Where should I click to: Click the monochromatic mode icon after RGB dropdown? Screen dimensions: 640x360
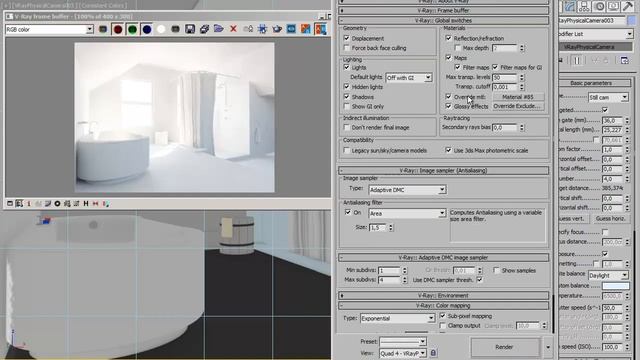tap(103, 29)
